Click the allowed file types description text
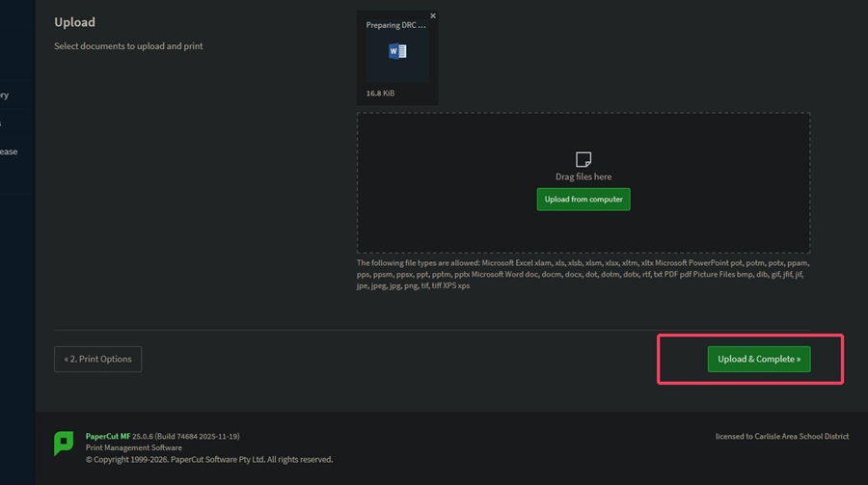 pyautogui.click(x=583, y=274)
